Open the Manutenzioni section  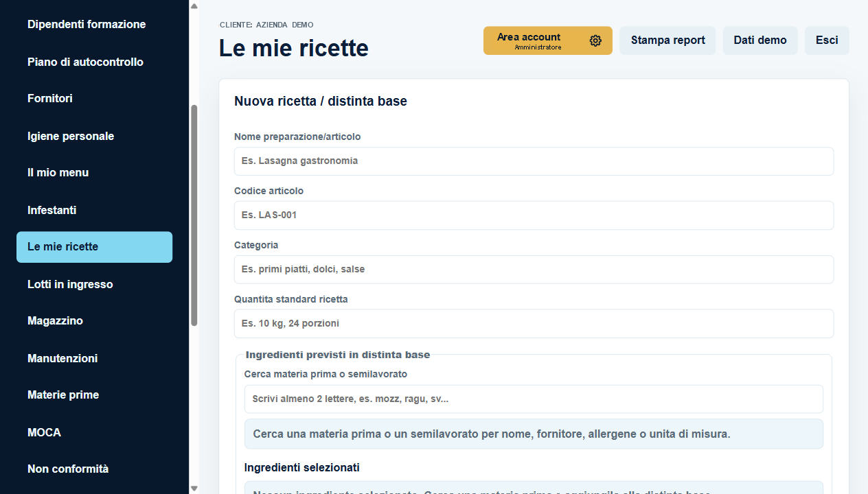[94, 358]
